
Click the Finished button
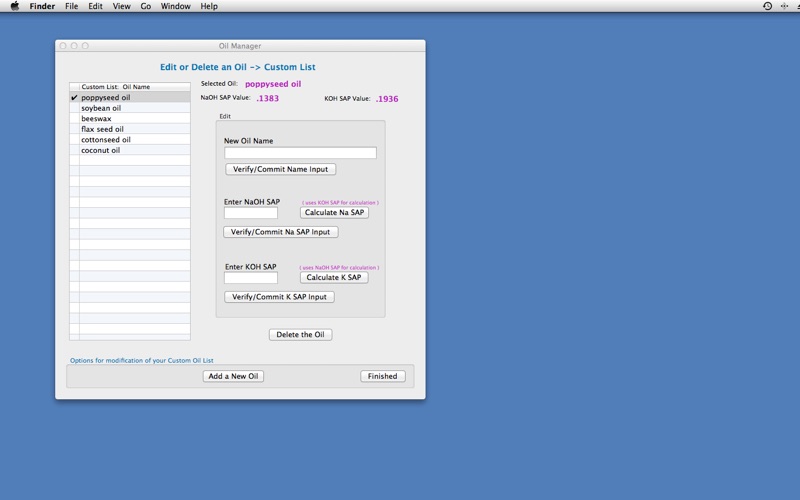pos(383,376)
